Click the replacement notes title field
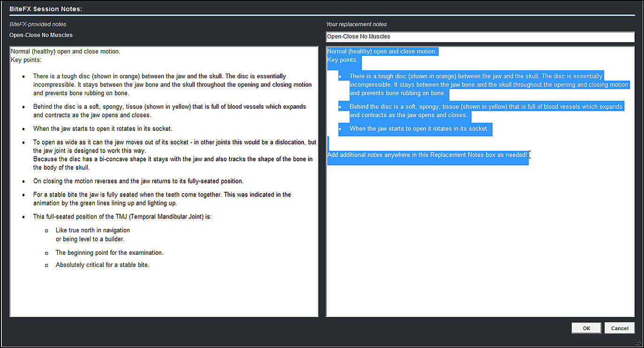The image size is (644, 348). coord(480,37)
